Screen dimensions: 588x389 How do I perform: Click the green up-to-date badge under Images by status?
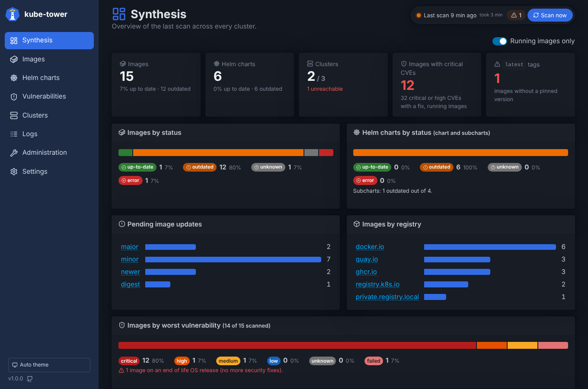click(137, 167)
